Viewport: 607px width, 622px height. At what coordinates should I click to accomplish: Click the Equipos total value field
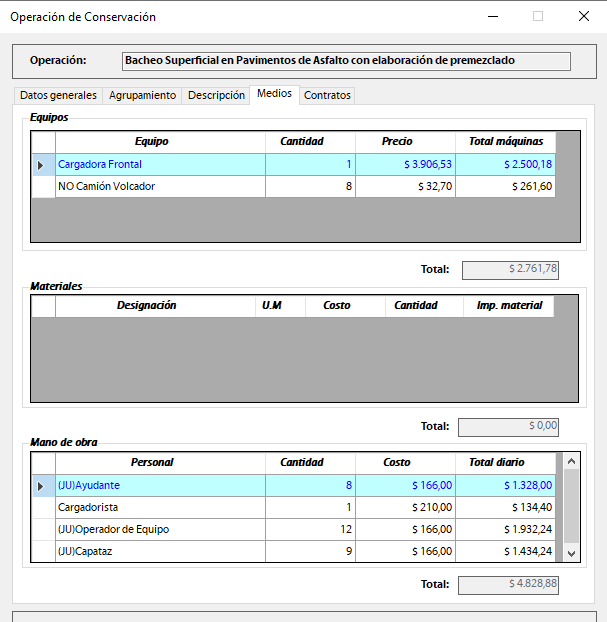click(508, 269)
